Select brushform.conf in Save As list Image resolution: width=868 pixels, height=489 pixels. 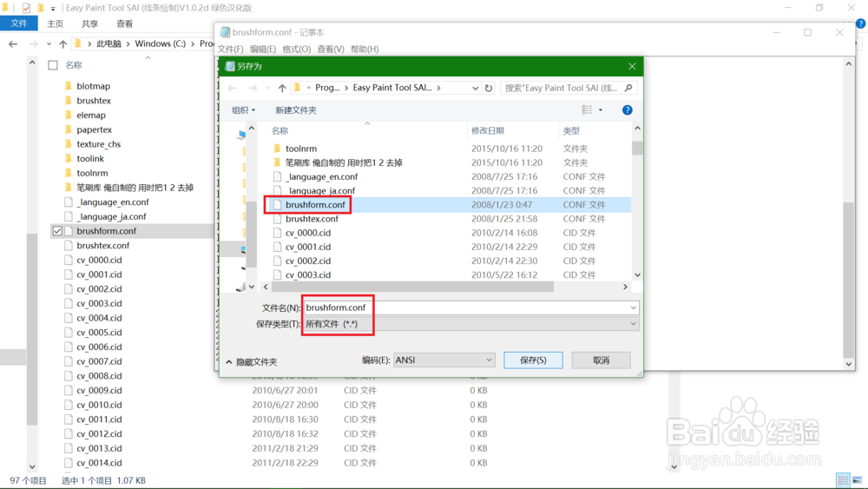click(315, 204)
